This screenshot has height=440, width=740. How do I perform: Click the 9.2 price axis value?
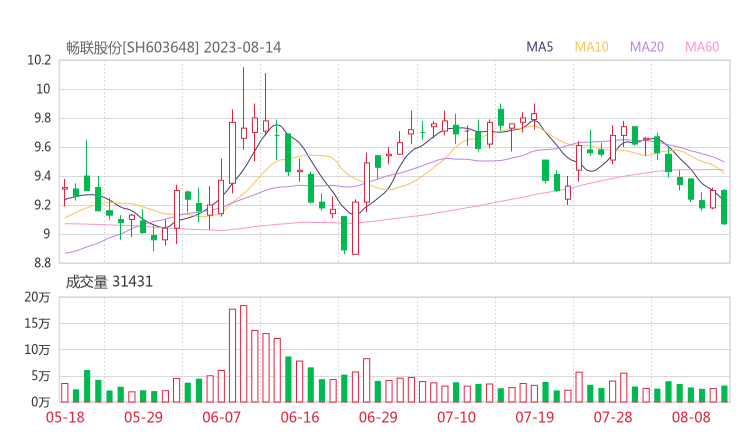tap(42, 205)
